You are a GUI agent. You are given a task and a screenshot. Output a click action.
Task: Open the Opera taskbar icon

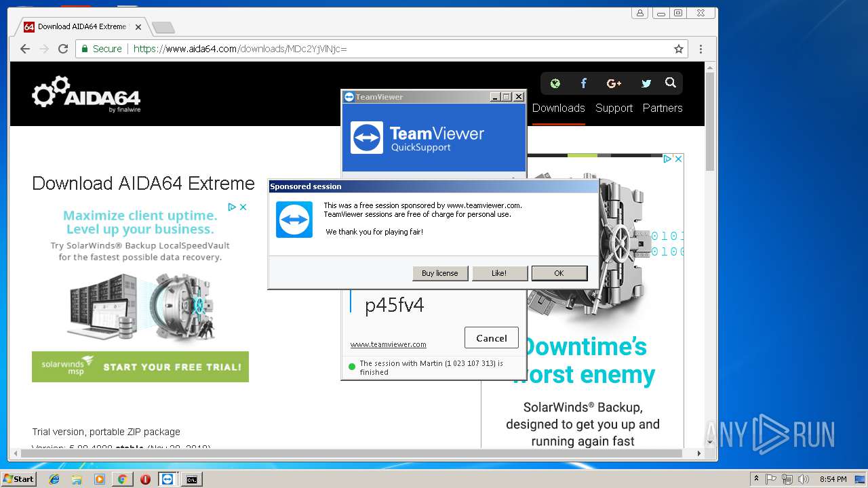[145, 479]
